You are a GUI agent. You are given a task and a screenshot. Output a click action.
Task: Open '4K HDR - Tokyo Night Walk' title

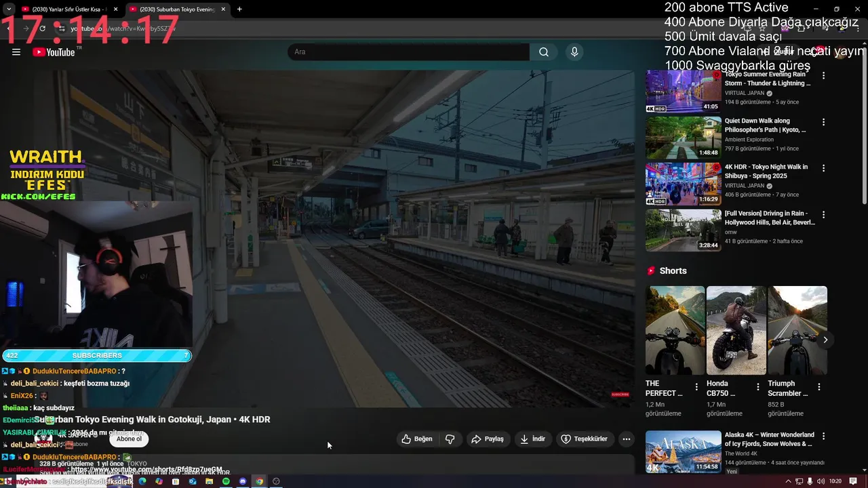coord(766,171)
